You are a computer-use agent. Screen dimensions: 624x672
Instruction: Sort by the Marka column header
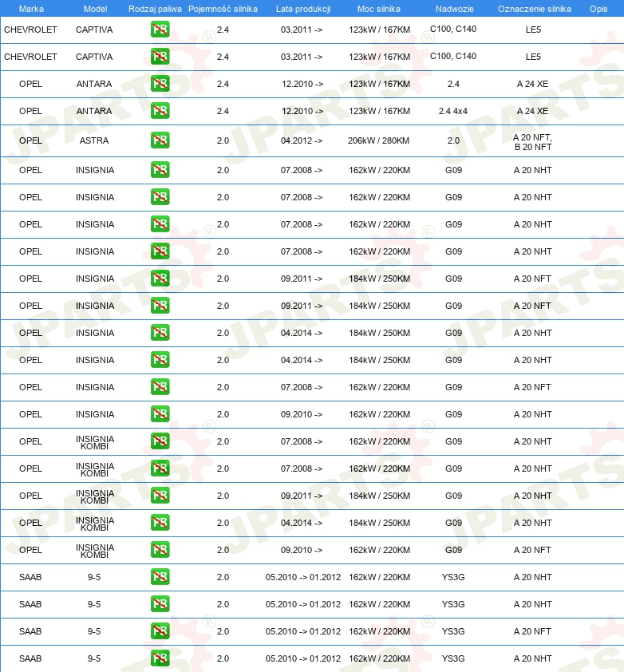coord(31,9)
